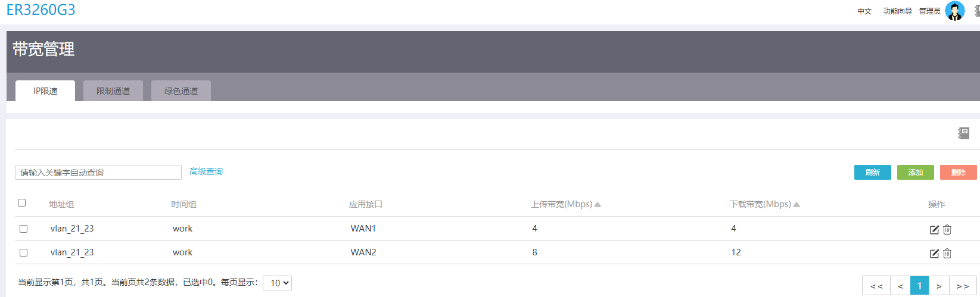Switch to the 绿色通道 tab
This screenshot has height=297, width=980.
[x=181, y=91]
